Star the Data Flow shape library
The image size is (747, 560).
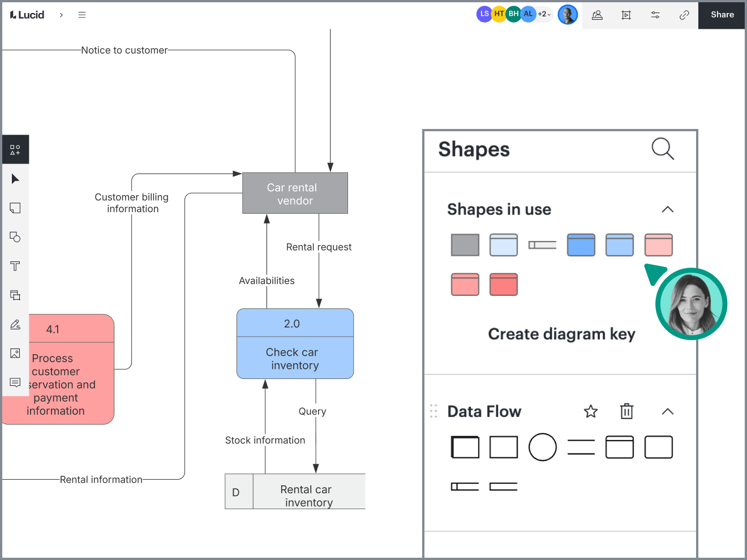[x=591, y=411]
